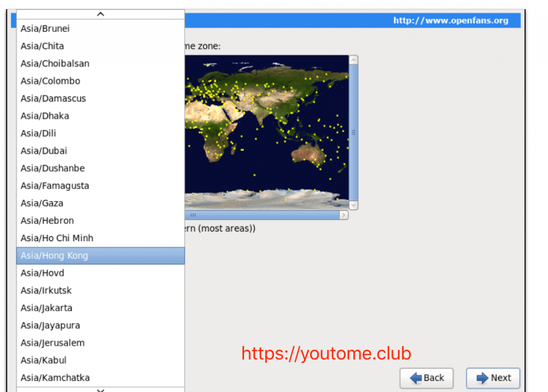Pick Asia/Damascus from the list
548x392 pixels.
tap(100, 98)
